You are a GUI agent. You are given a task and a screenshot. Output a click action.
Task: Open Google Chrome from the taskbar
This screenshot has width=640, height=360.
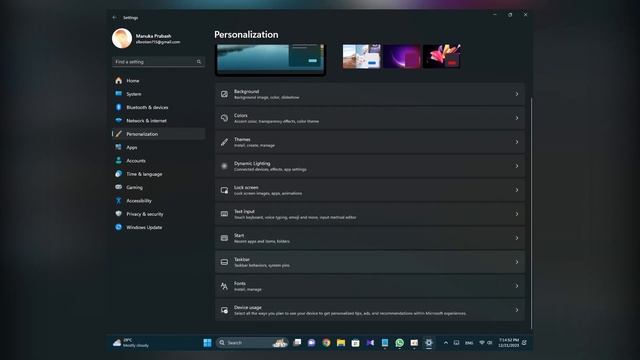[326, 343]
